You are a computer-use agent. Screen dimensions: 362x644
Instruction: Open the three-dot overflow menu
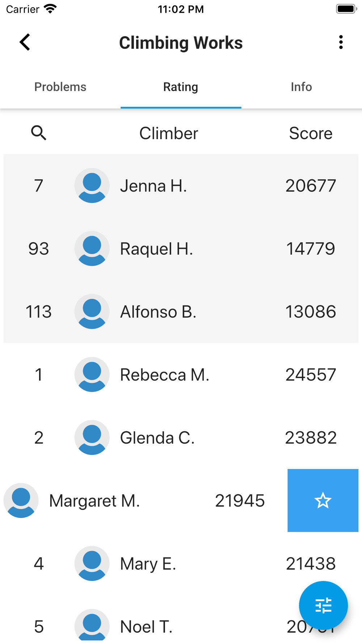click(341, 42)
